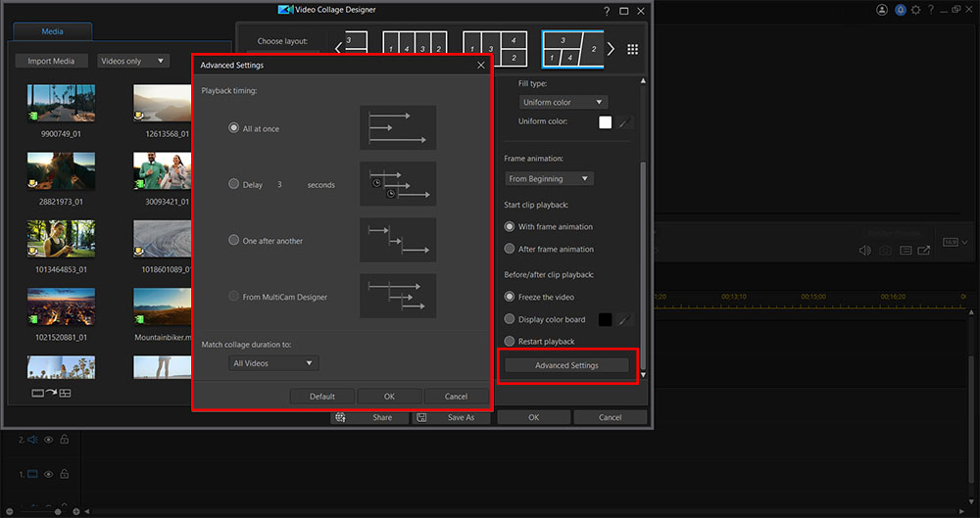Select the highlighted slanted four-cell layout

tap(573, 49)
